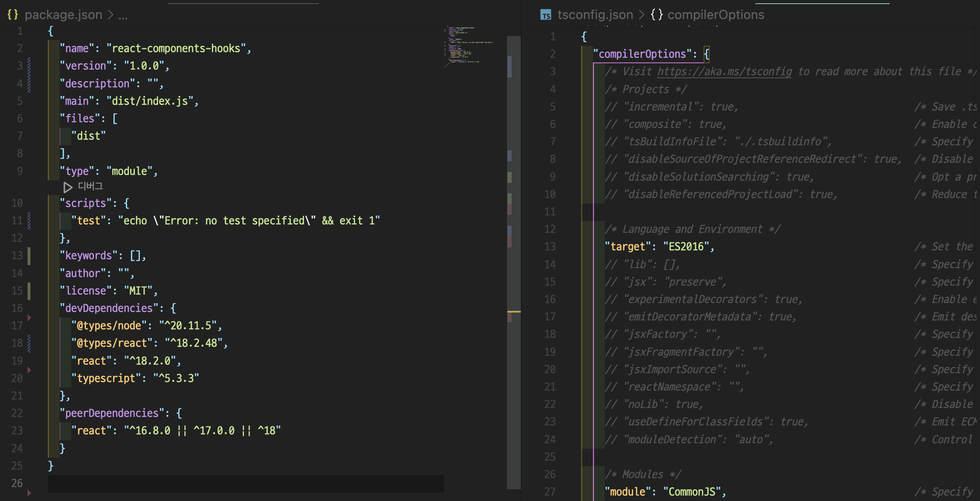Open the https://aka.ms/tsconfig link
This screenshot has height=501, width=980.
pos(724,71)
